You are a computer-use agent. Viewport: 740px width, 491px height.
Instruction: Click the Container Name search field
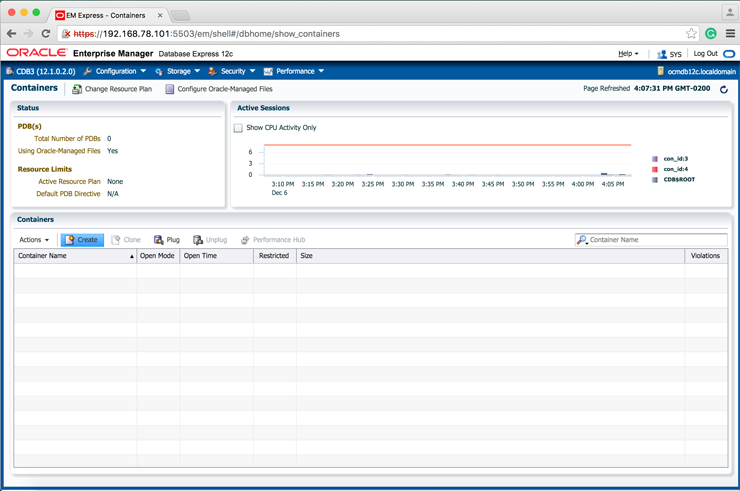pyautogui.click(x=656, y=240)
